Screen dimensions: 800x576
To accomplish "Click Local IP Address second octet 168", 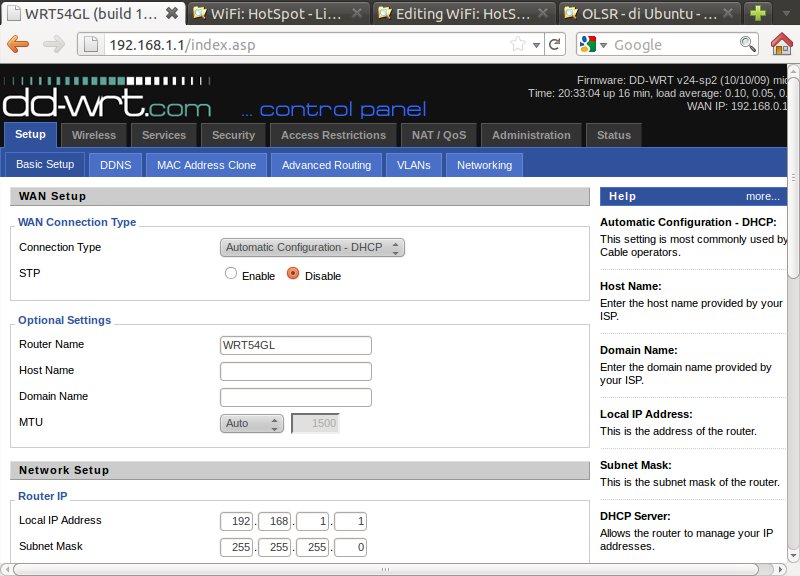I will [x=274, y=521].
